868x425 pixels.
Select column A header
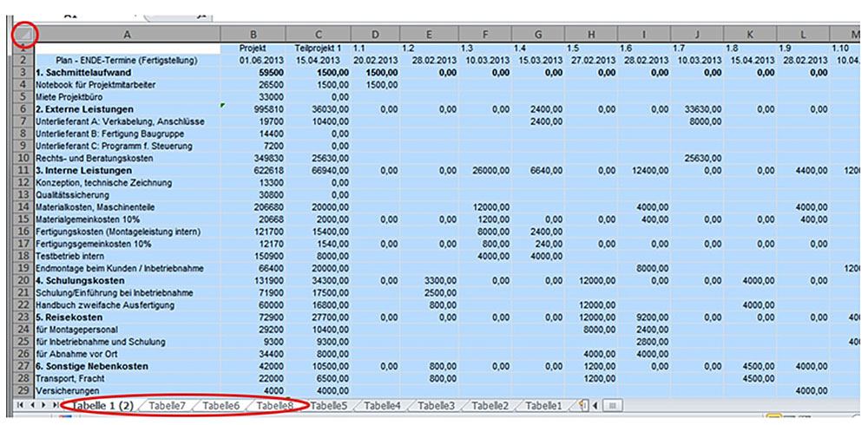[x=128, y=34]
